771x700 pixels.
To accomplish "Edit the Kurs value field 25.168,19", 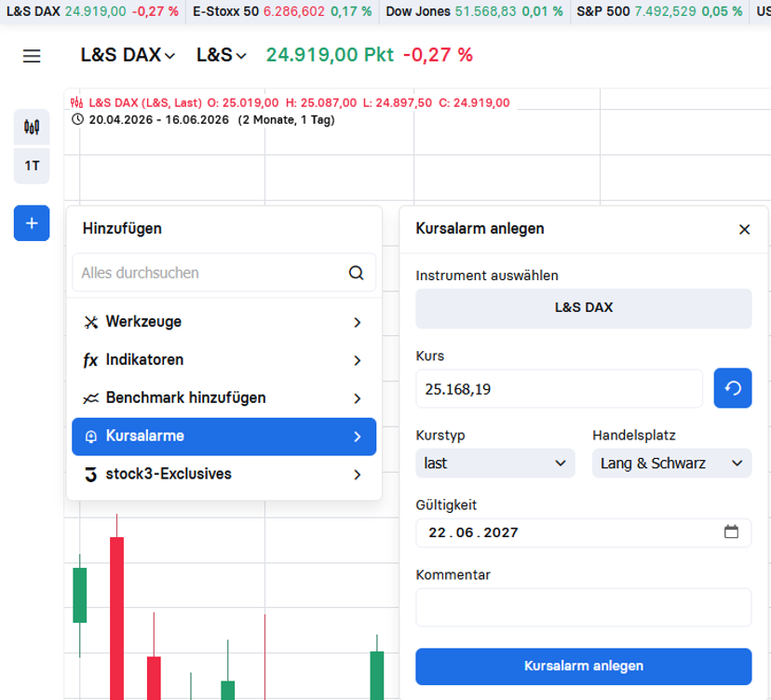I will (559, 389).
